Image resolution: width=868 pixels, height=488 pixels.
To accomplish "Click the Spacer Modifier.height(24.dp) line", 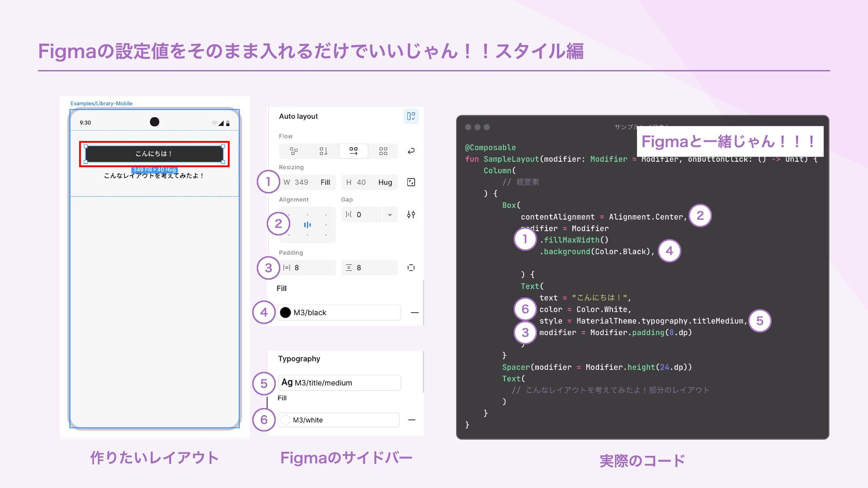I will 597,367.
